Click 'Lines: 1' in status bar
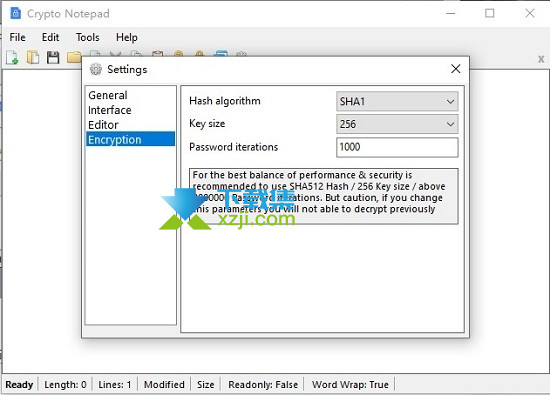Image resolution: width=550 pixels, height=395 pixels. click(115, 384)
